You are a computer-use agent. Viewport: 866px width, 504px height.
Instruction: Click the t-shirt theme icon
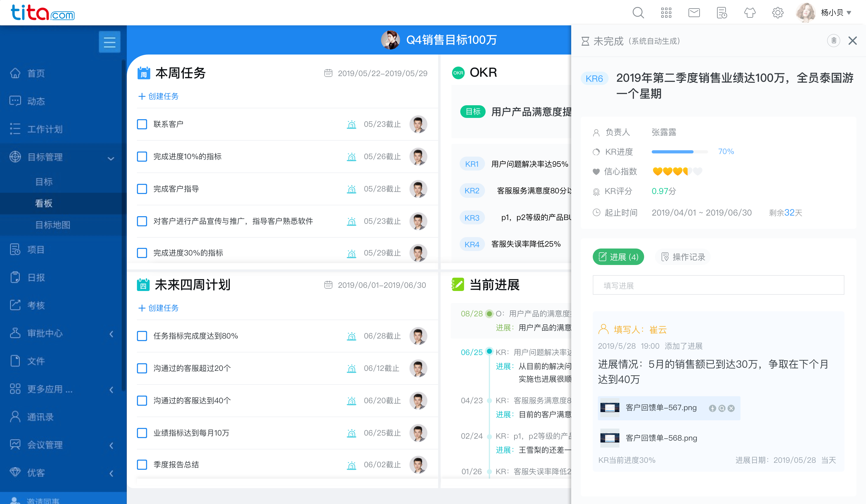click(x=750, y=13)
